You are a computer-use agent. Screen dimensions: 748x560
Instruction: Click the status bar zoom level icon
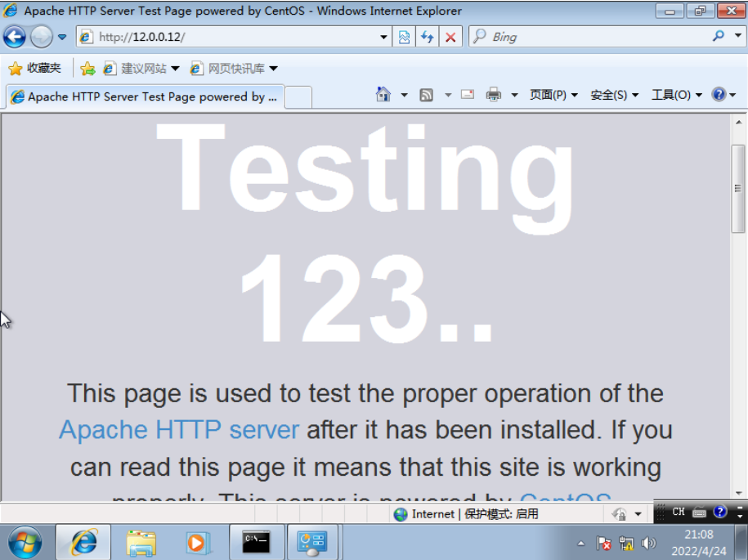[619, 514]
